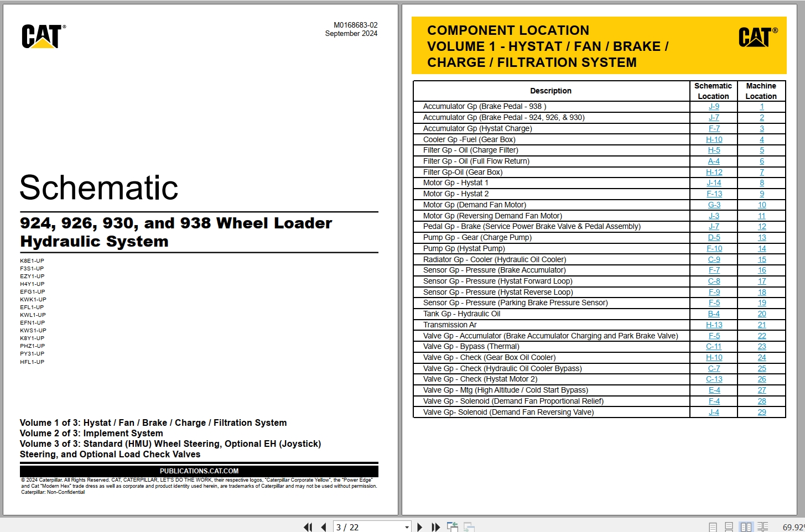Click the 69.92% zoom level value
This screenshot has width=805, height=532.
(x=793, y=527)
